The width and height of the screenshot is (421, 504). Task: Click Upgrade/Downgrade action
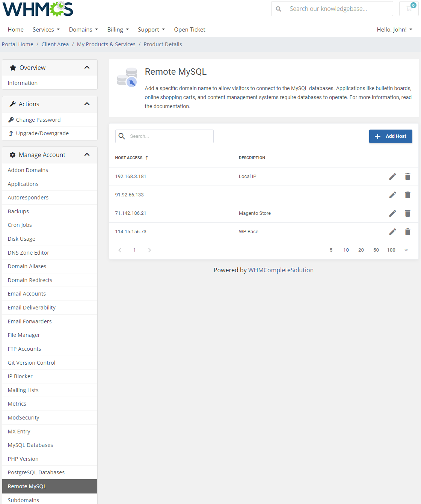tap(50, 133)
